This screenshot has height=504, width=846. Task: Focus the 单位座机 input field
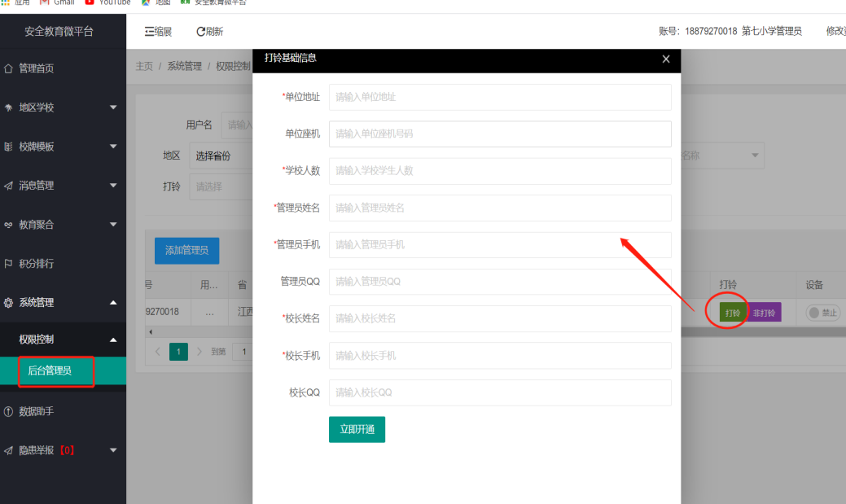click(x=500, y=134)
